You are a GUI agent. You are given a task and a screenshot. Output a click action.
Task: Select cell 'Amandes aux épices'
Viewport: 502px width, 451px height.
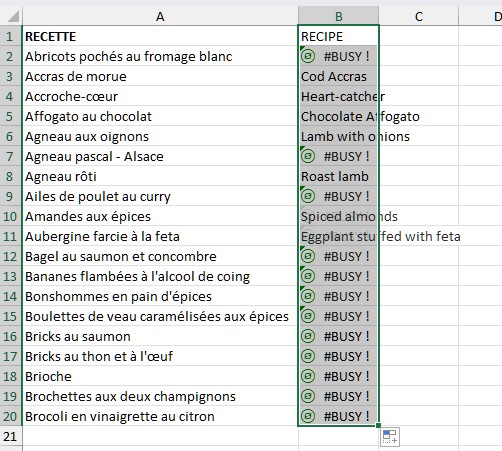click(160, 216)
